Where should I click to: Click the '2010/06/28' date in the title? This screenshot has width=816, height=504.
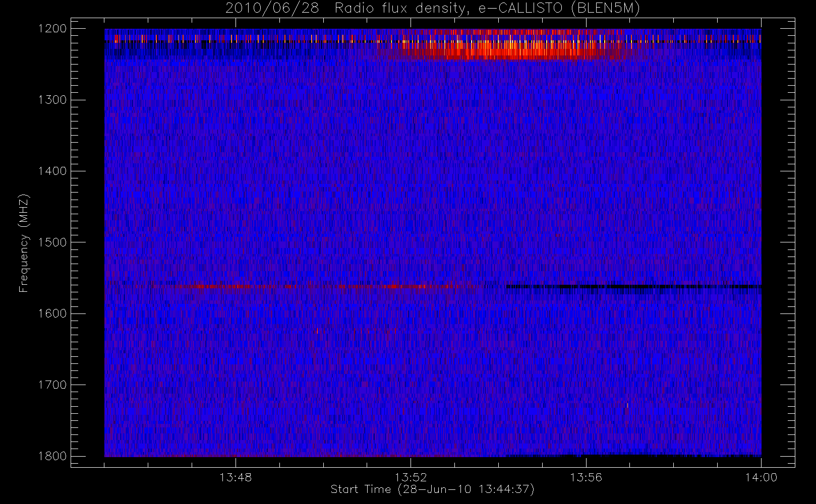272,9
